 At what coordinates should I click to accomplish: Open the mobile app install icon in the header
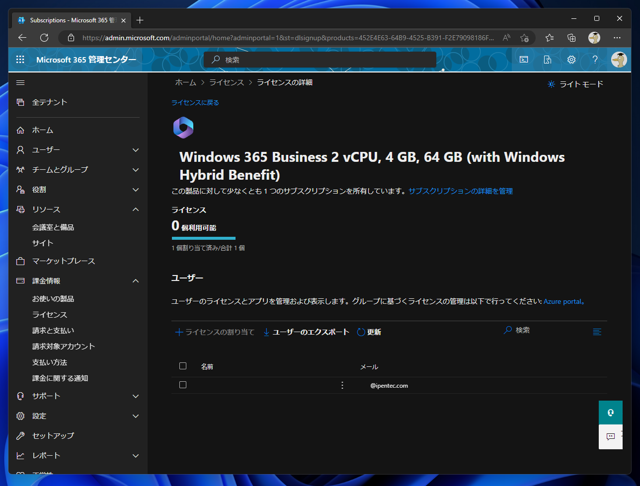pyautogui.click(x=547, y=60)
